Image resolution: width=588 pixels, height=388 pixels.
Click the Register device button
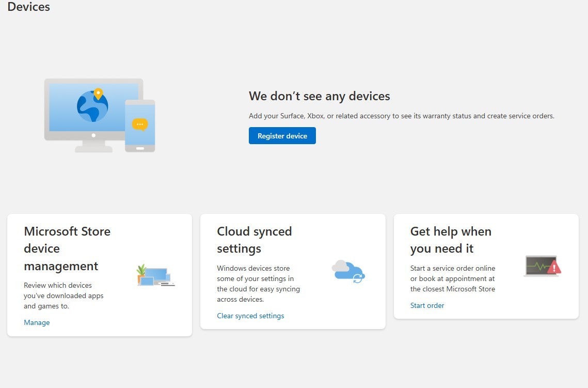click(282, 136)
